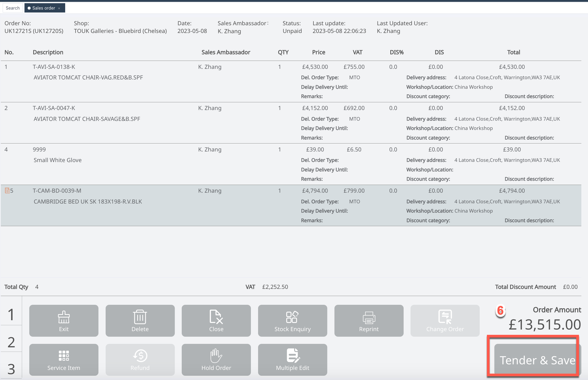This screenshot has height=380, width=588.
Task: Switch to the Search tab
Action: 13,8
